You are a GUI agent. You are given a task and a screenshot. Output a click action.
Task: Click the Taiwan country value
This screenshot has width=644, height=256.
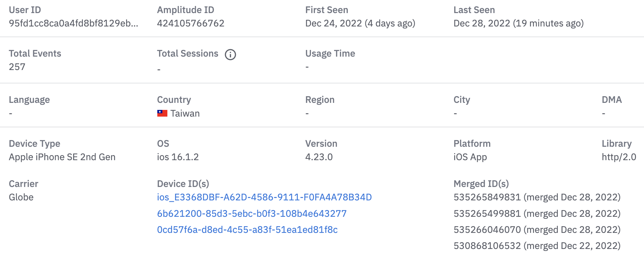(x=185, y=113)
